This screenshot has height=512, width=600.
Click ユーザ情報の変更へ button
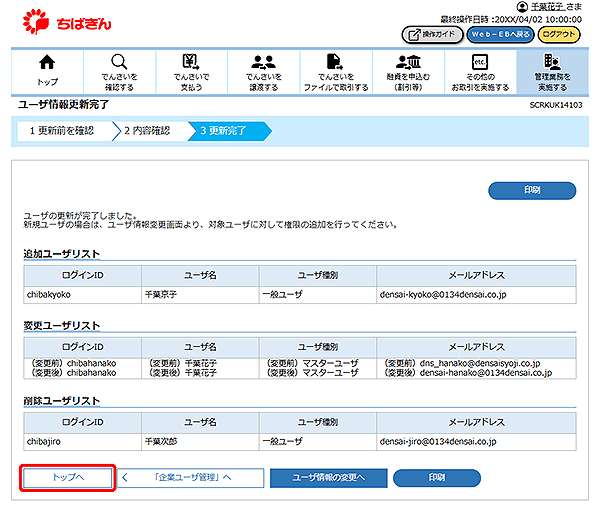pyautogui.click(x=329, y=478)
